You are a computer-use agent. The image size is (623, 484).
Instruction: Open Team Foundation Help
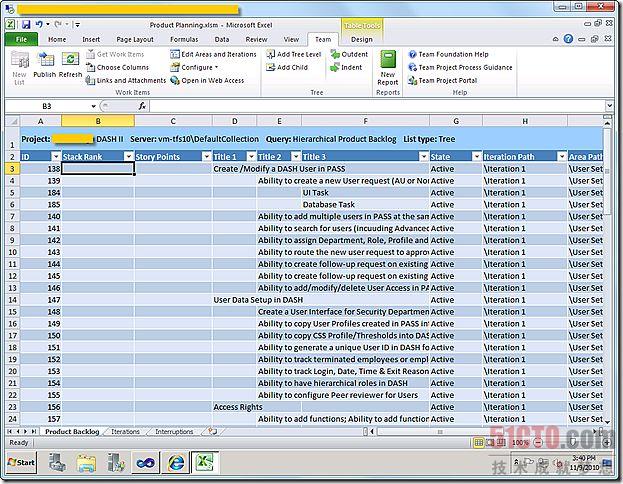448,54
